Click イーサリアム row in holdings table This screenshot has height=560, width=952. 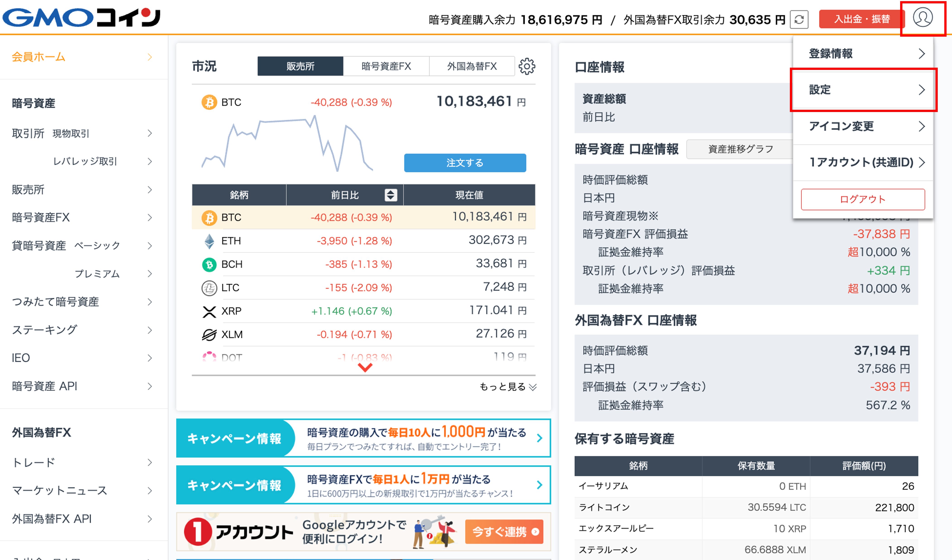pos(746,486)
